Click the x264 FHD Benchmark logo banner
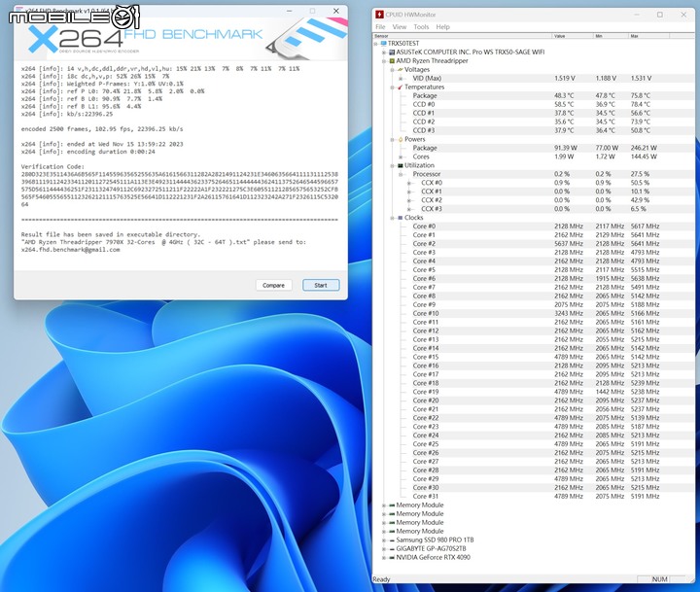Viewport: 700px width, 592px height. pos(181,39)
